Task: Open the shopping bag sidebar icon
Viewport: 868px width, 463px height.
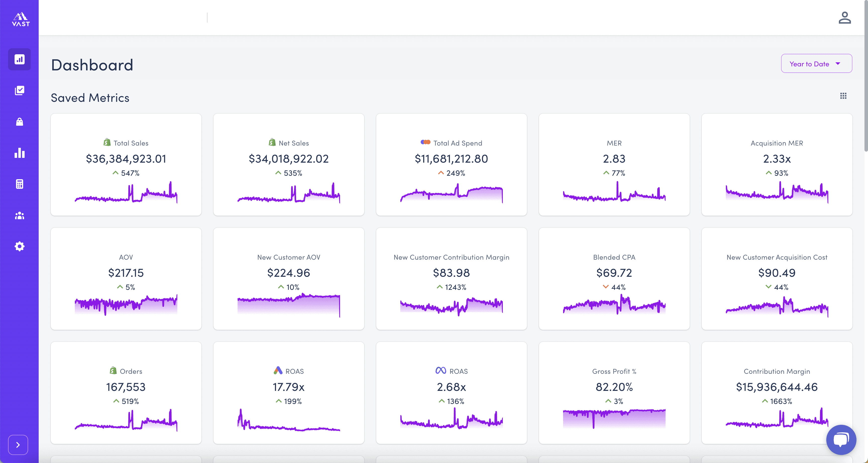Action: click(x=20, y=122)
